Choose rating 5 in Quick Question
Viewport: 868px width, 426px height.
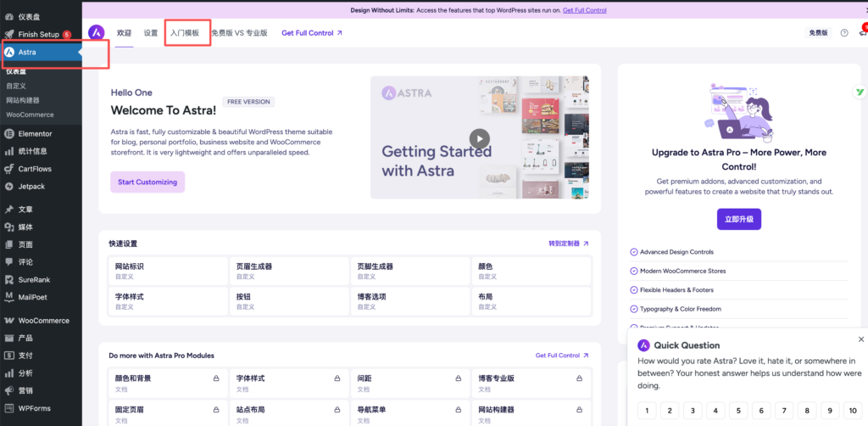[738, 411]
